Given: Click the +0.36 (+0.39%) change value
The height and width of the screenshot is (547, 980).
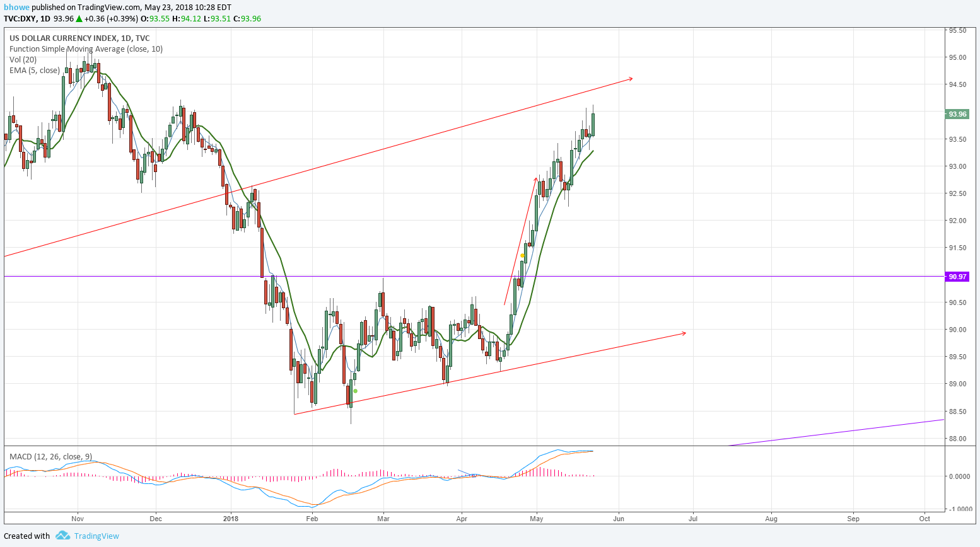Looking at the screenshot, I should click(111, 19).
